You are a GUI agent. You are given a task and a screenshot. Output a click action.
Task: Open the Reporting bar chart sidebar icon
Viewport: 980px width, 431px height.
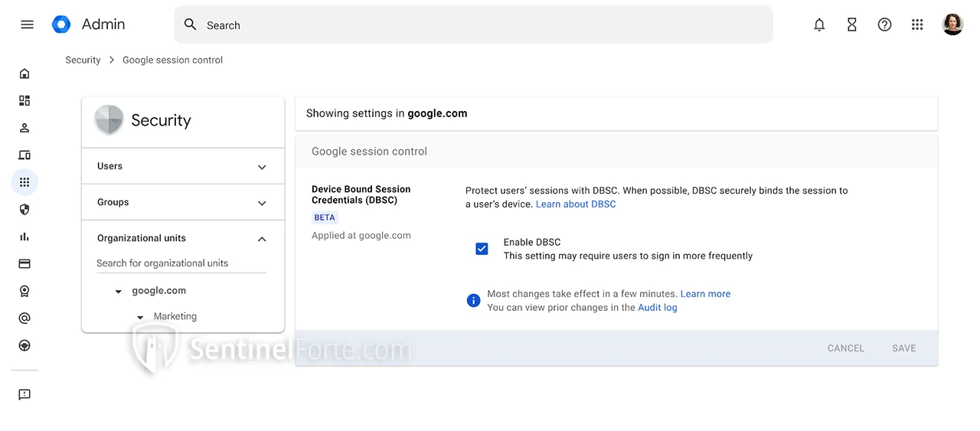tap(24, 237)
